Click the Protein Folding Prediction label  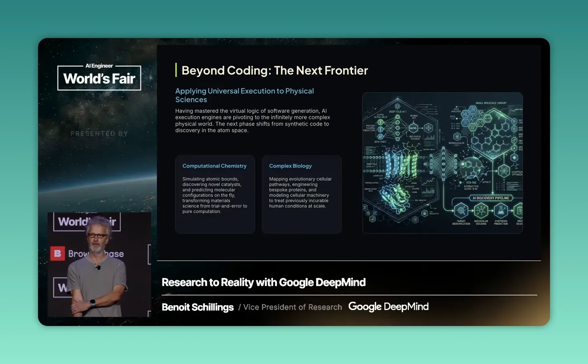[369, 128]
